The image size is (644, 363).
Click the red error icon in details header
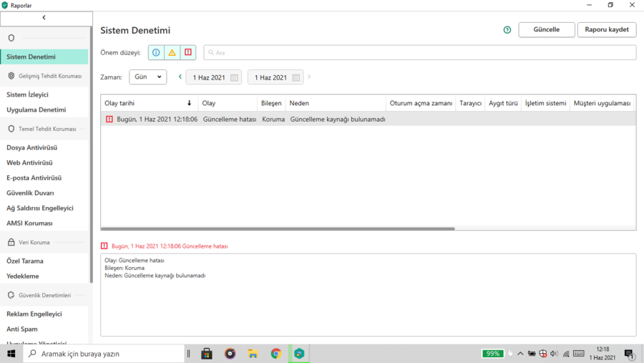(104, 246)
